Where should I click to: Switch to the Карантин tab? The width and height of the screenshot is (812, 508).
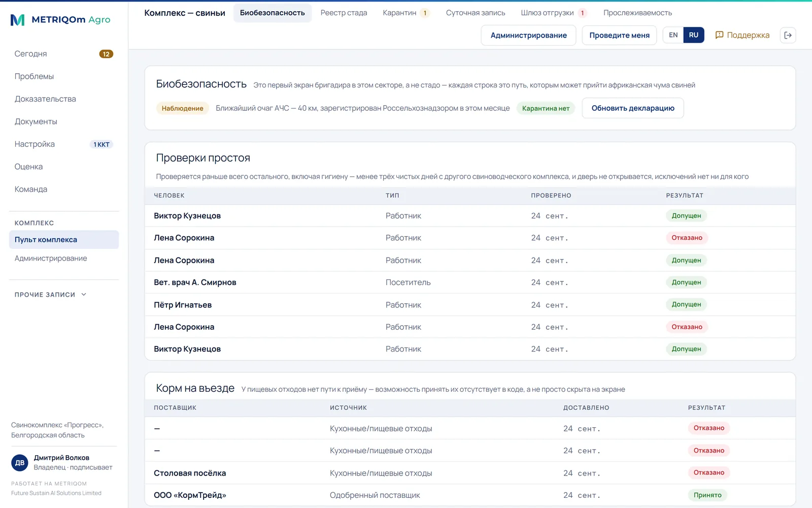tap(406, 13)
